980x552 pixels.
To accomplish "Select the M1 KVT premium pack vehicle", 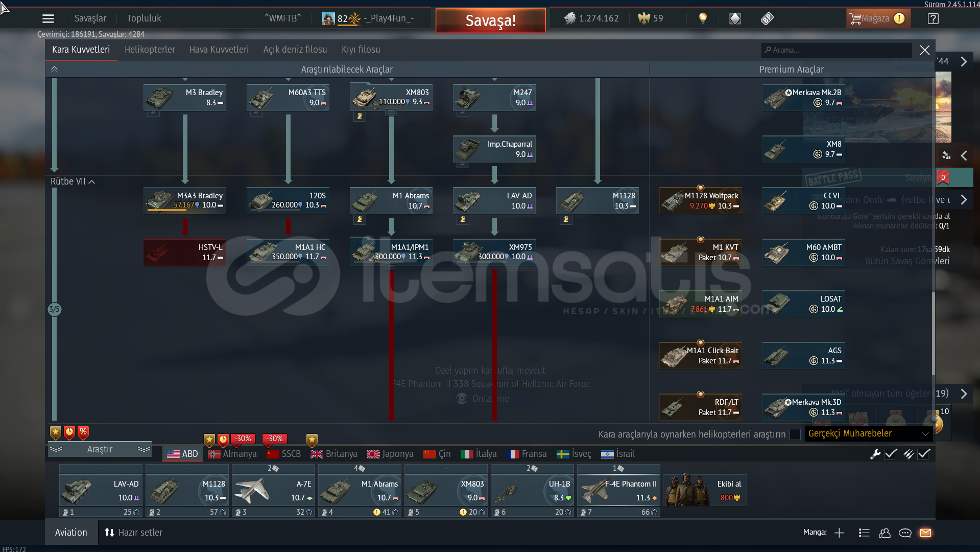I will pyautogui.click(x=701, y=252).
